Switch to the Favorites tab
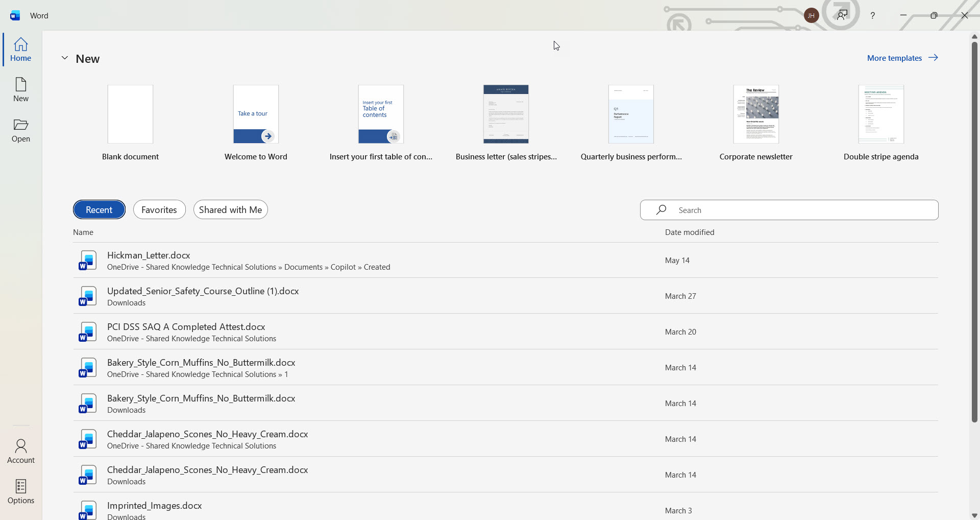Viewport: 980px width, 520px height. pos(159,210)
